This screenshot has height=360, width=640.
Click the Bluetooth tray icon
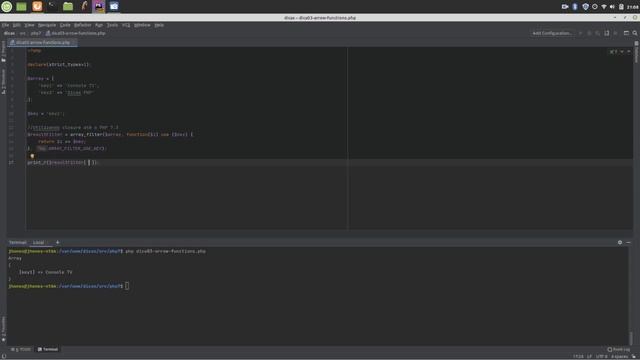click(575, 7)
